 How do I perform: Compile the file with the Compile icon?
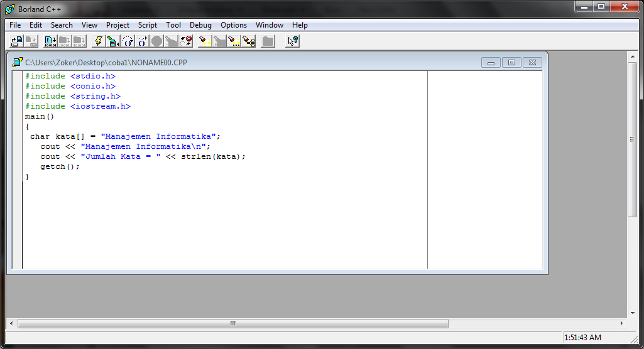(x=50, y=41)
